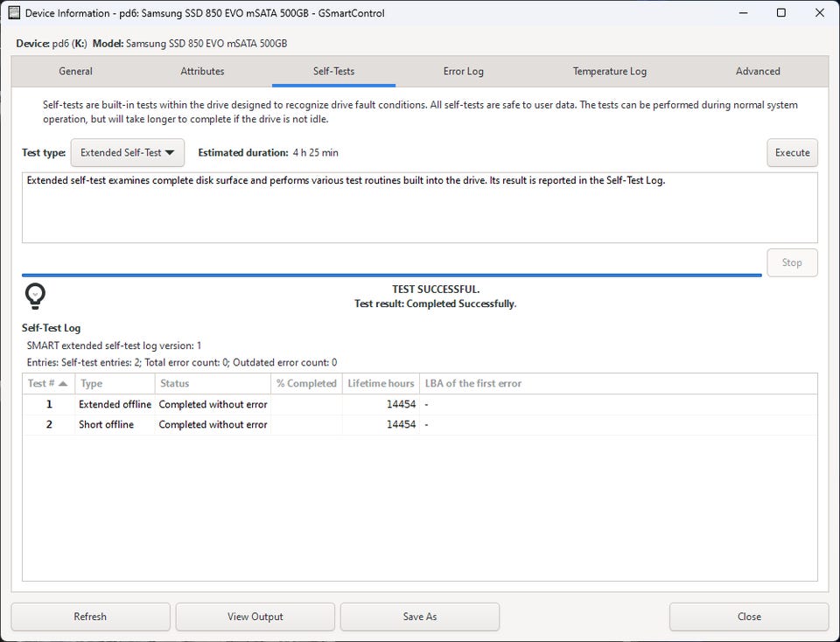
Task: Click the GSmartControl app icon in title bar
Action: [14, 13]
